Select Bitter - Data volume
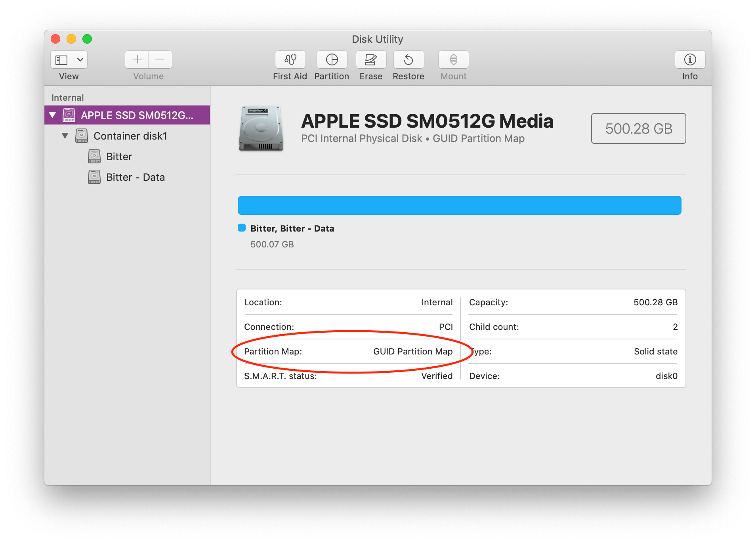Screen dimensions: 756x544 point(135,177)
